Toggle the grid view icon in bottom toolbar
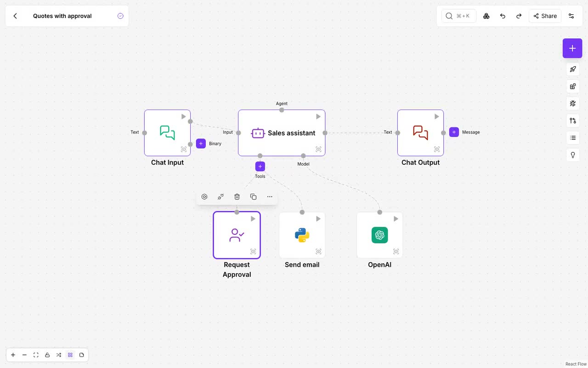The width and height of the screenshot is (588, 368). (x=70, y=355)
